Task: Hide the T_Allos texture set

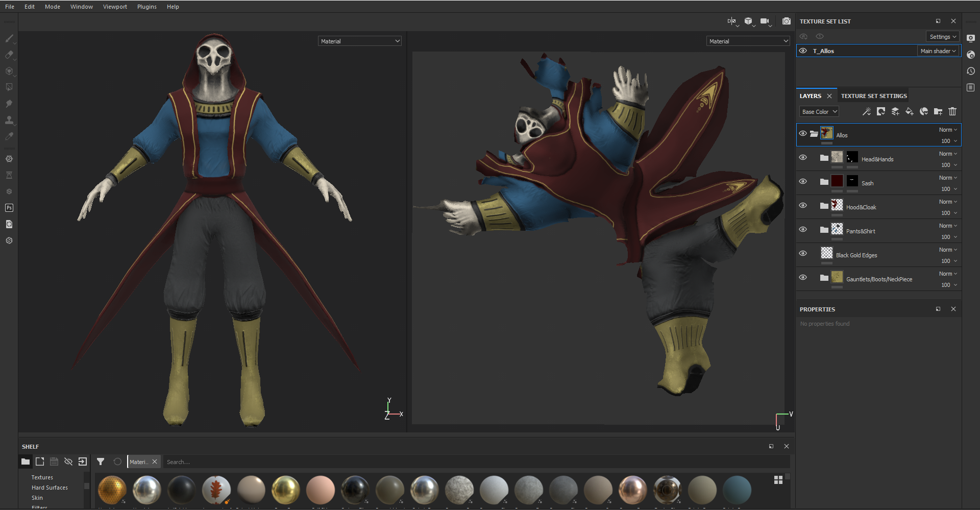Action: click(x=803, y=51)
